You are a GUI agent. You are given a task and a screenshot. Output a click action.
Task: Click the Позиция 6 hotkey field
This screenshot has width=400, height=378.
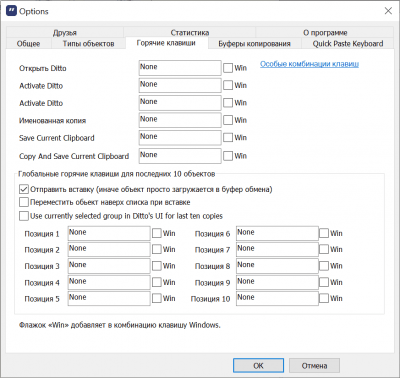(277, 233)
